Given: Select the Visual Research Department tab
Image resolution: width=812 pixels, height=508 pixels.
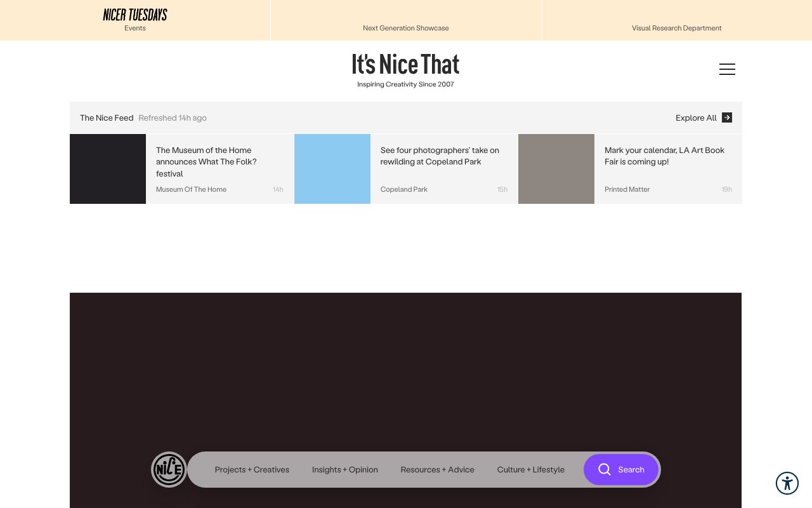Looking at the screenshot, I should (677, 20).
